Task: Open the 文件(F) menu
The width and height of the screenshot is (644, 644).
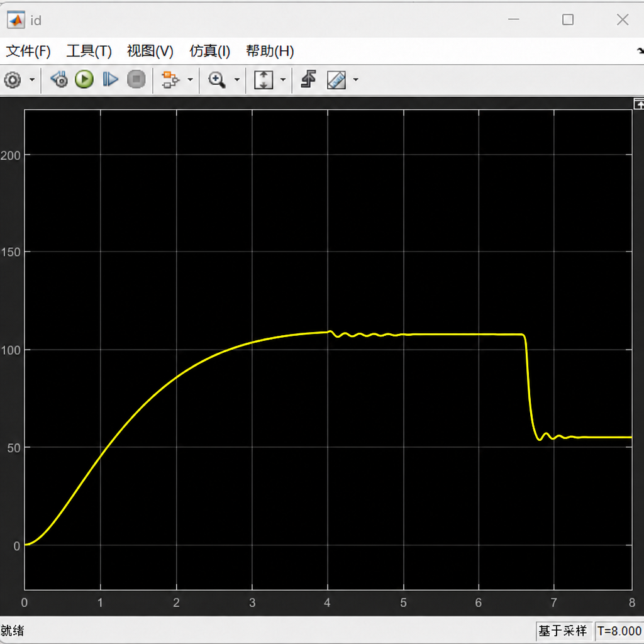Action: tap(28, 51)
